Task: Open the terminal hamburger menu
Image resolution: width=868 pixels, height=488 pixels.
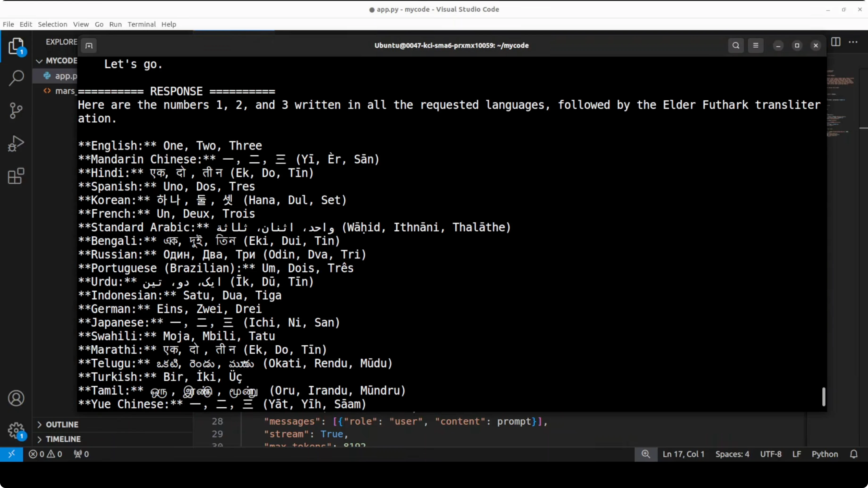Action: (x=755, y=45)
